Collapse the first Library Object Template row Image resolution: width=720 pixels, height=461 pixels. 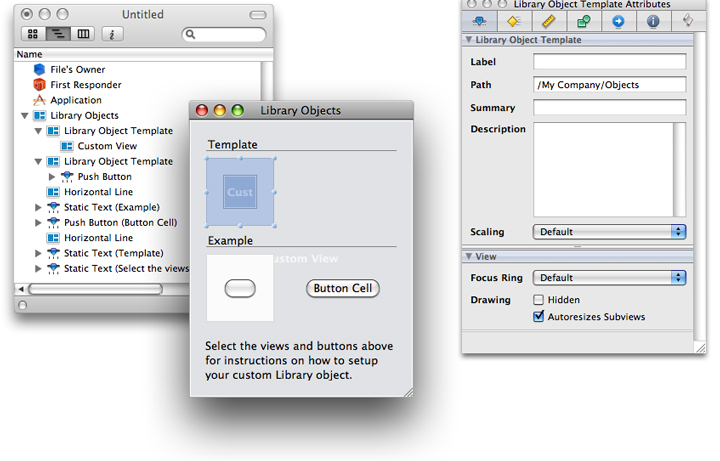[39, 131]
